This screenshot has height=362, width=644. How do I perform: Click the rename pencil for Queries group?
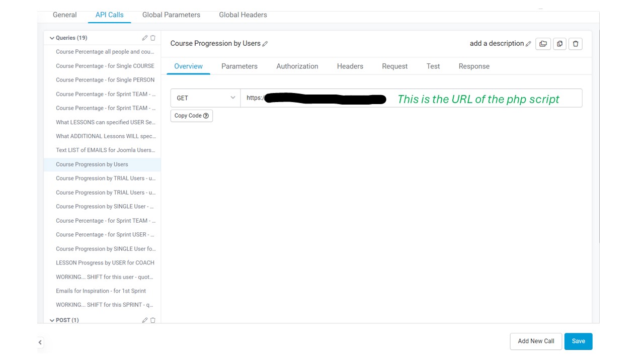[x=145, y=38]
